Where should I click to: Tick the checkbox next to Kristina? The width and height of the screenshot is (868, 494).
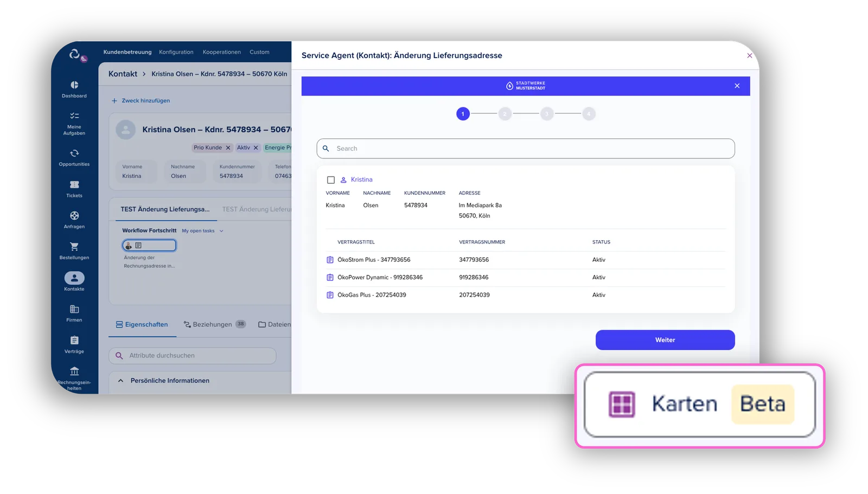coord(331,180)
